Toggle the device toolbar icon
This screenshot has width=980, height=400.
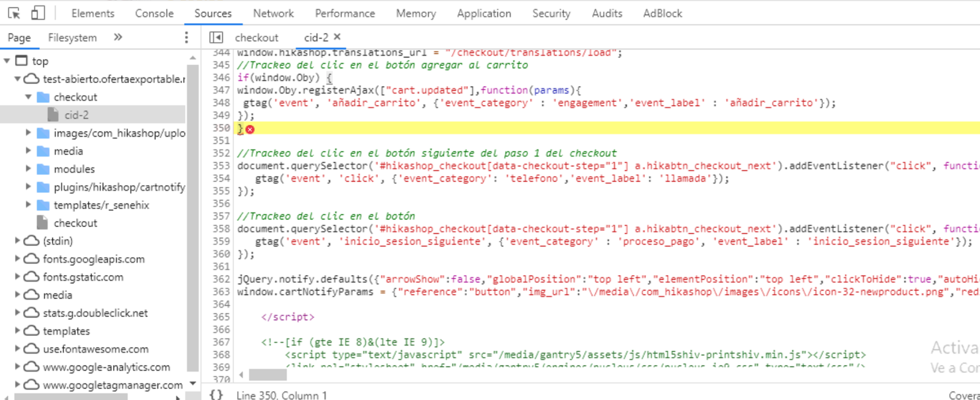tap(38, 13)
